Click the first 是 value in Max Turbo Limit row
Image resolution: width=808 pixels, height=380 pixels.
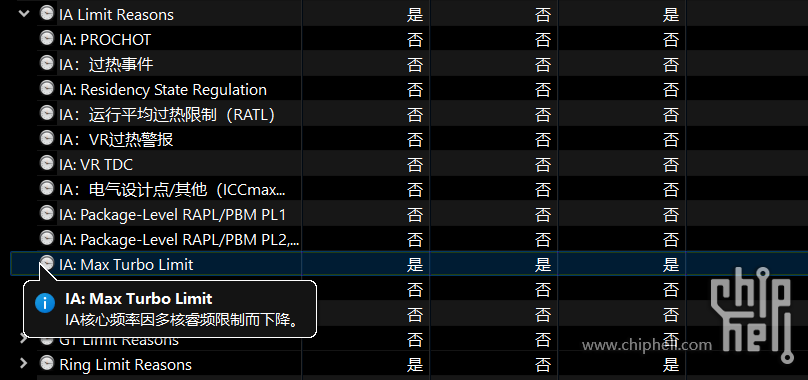point(415,265)
